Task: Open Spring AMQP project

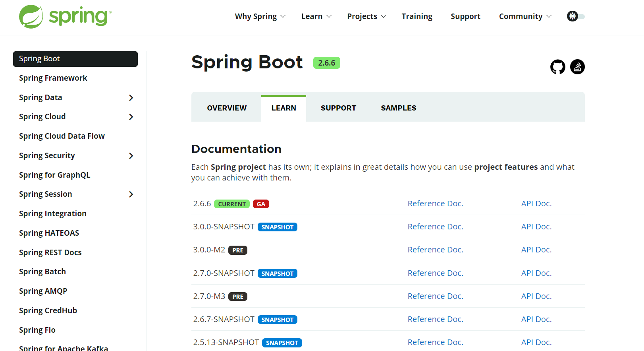Action: click(43, 291)
